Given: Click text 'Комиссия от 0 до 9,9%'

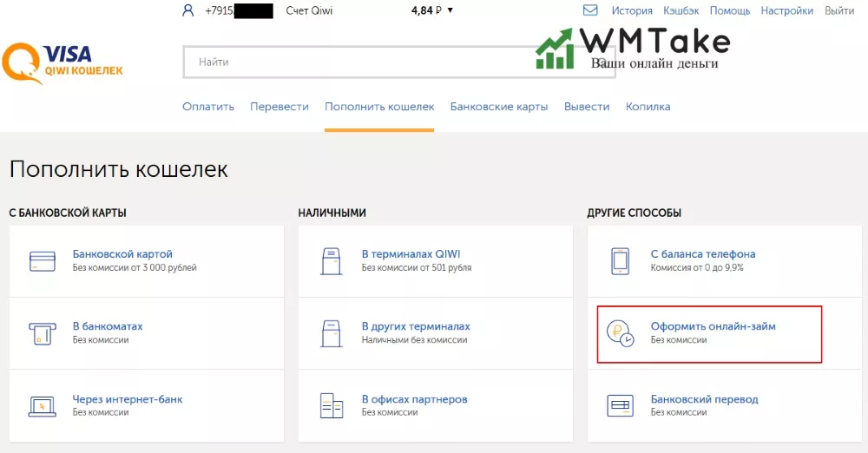Looking at the screenshot, I should click(x=697, y=267).
